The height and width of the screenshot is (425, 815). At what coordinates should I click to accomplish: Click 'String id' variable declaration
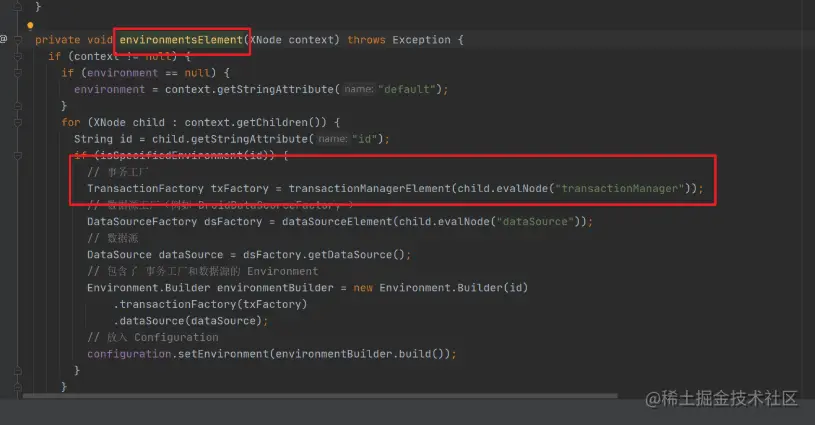coord(103,139)
